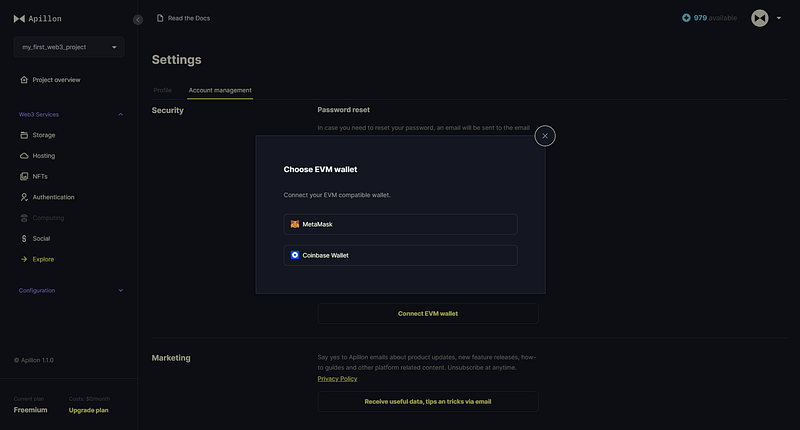Collapse the Web3 Services section
800x430 pixels.
(120, 115)
